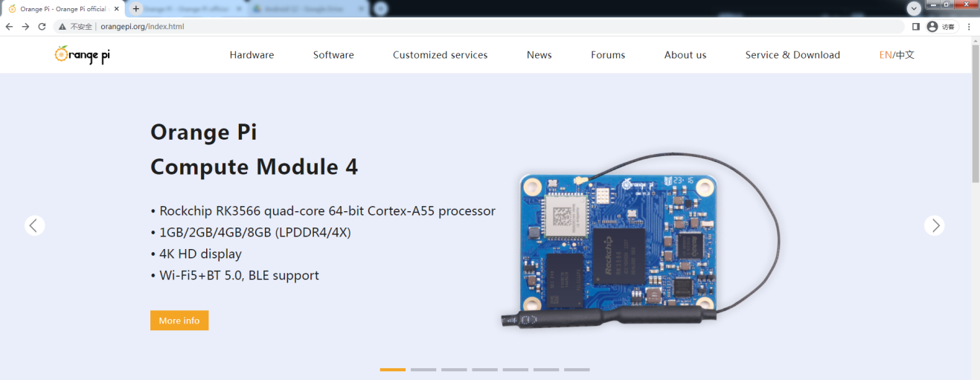
Task: Click the Rockchip RK3566 processor line
Action: pos(323,210)
